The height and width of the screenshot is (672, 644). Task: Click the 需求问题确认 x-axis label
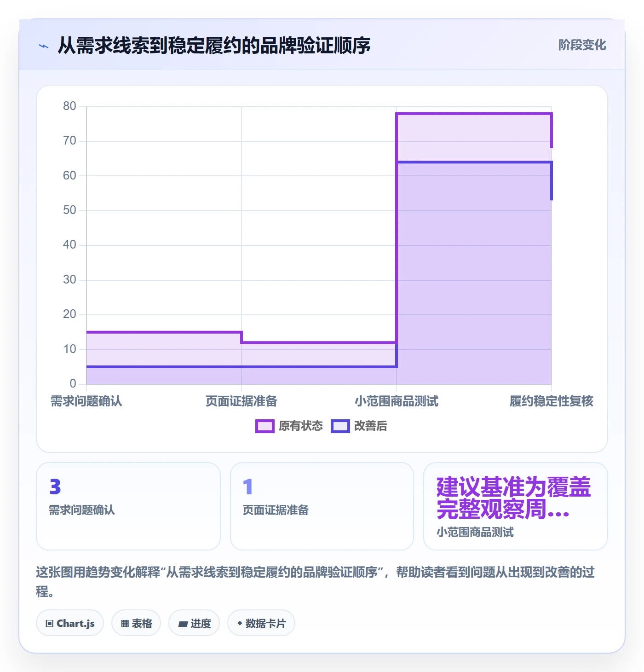[x=86, y=401]
